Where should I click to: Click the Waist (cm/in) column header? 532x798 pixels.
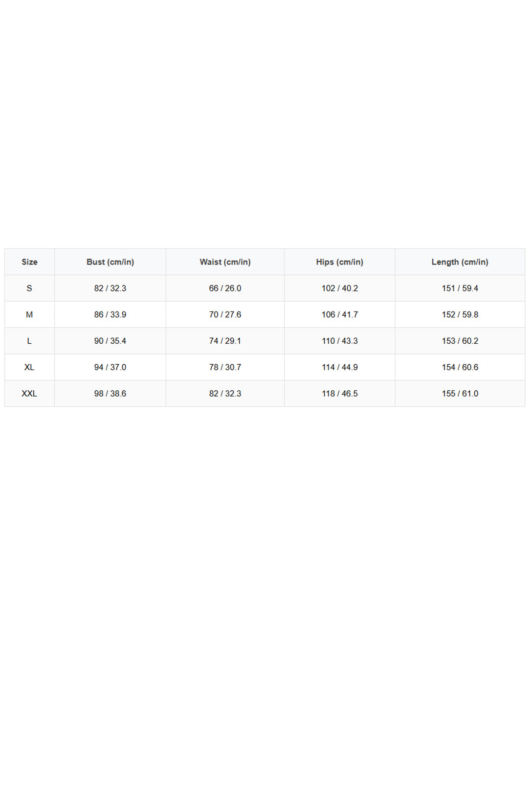coord(225,262)
